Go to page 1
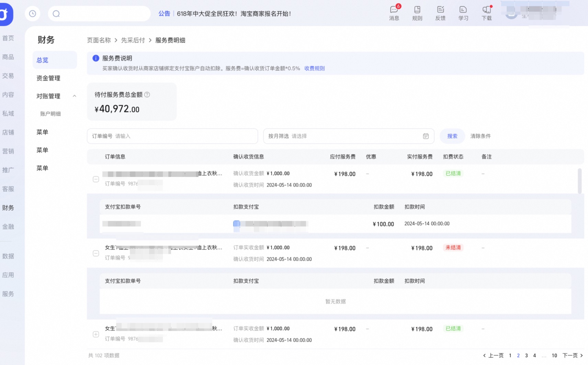The width and height of the screenshot is (588, 365). coord(510,355)
